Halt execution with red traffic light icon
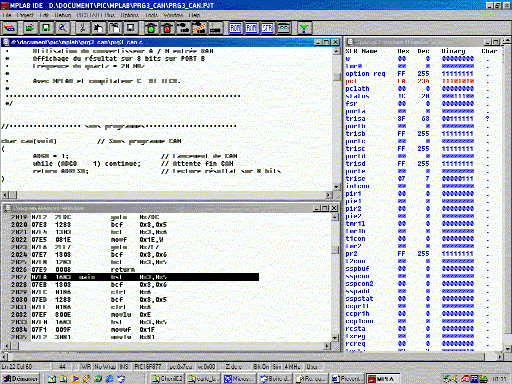The height and width of the screenshot is (384, 512). coord(167,28)
